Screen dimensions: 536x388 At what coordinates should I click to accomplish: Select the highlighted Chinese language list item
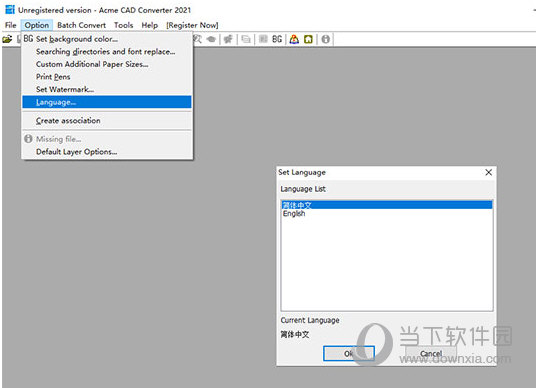pyautogui.click(x=387, y=205)
